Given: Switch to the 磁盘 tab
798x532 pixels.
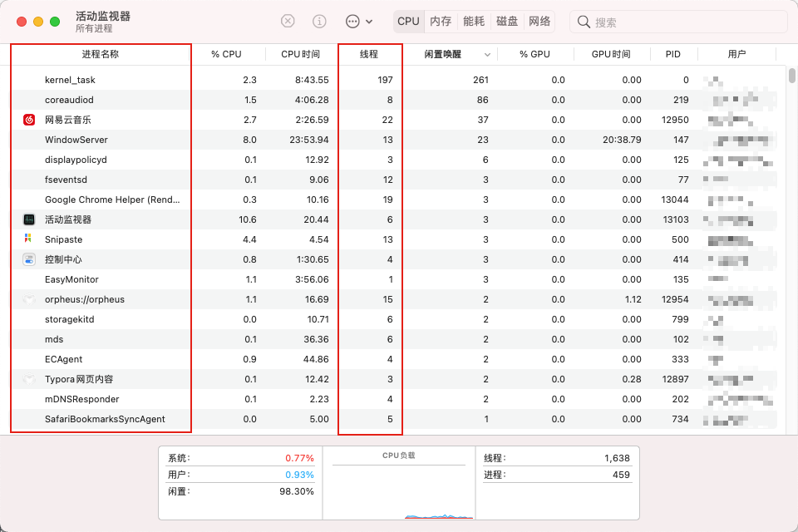Looking at the screenshot, I should point(507,22).
